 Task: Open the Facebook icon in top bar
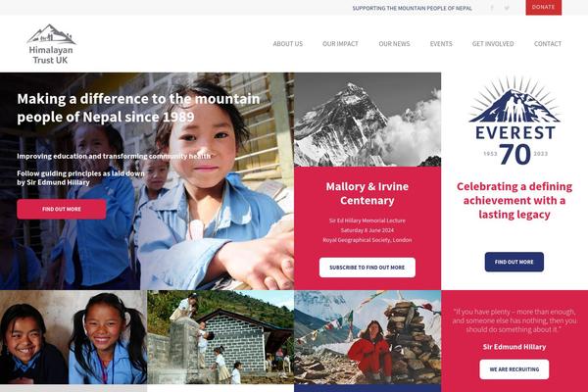point(492,8)
